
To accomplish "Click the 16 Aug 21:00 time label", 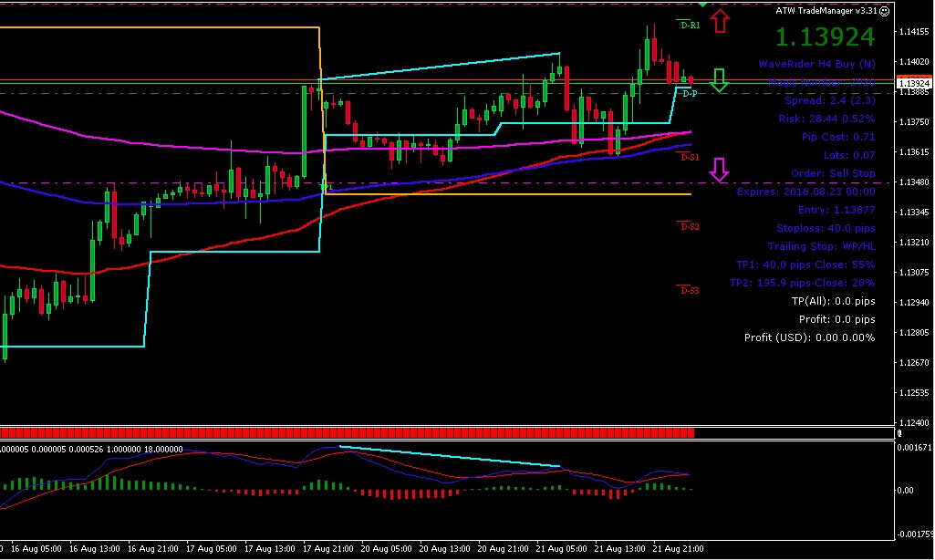I will pos(152,549).
